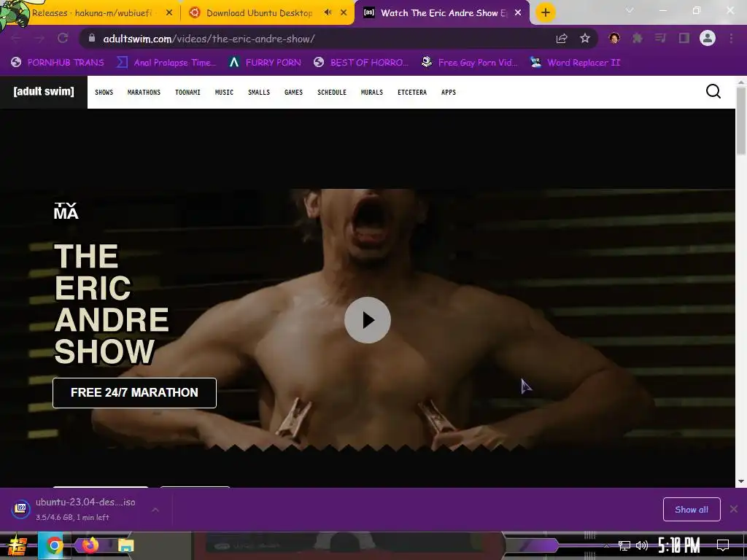View the SCHEDULE page
Screen dimensions: 747x560
[x=332, y=93]
